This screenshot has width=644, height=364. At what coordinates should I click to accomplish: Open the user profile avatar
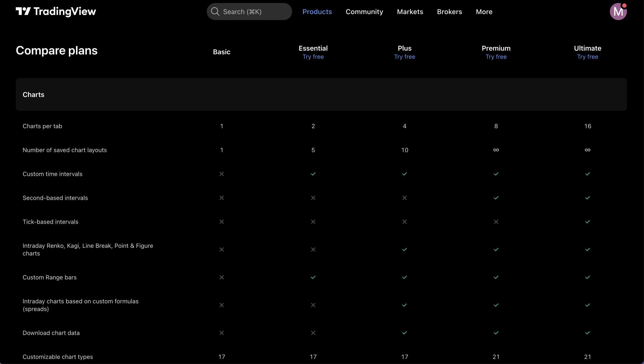[x=618, y=12]
